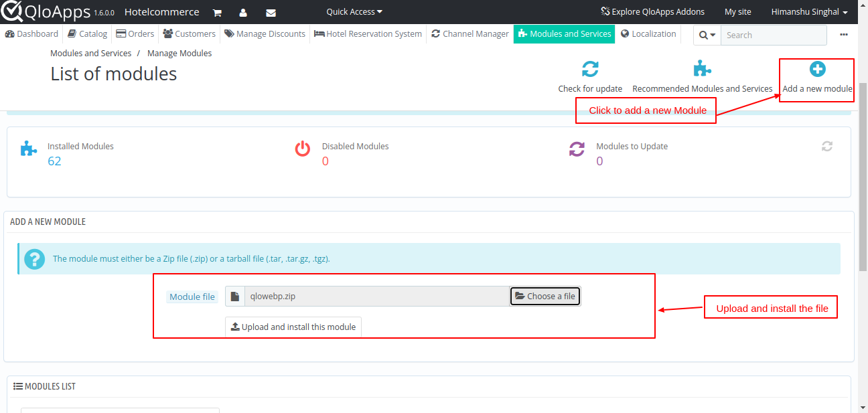Click the List of modules page title

(114, 74)
